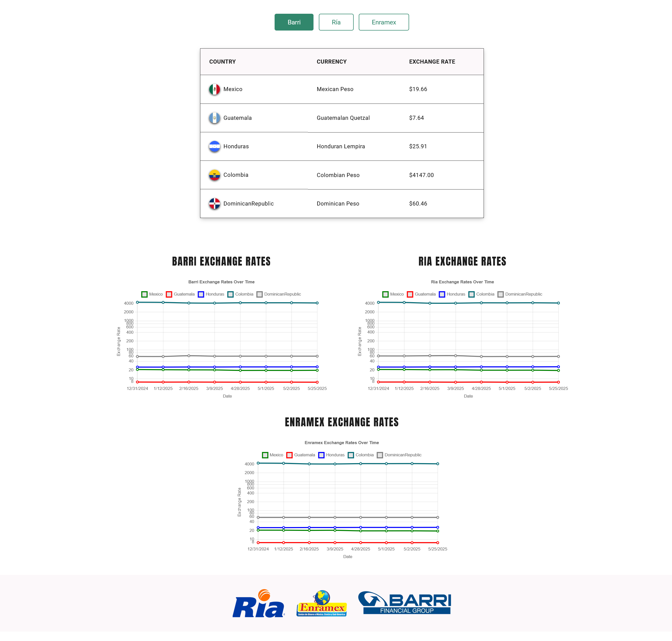Toggle Colombia series in the Barri chart legend
The image size is (672, 641).
pos(240,294)
